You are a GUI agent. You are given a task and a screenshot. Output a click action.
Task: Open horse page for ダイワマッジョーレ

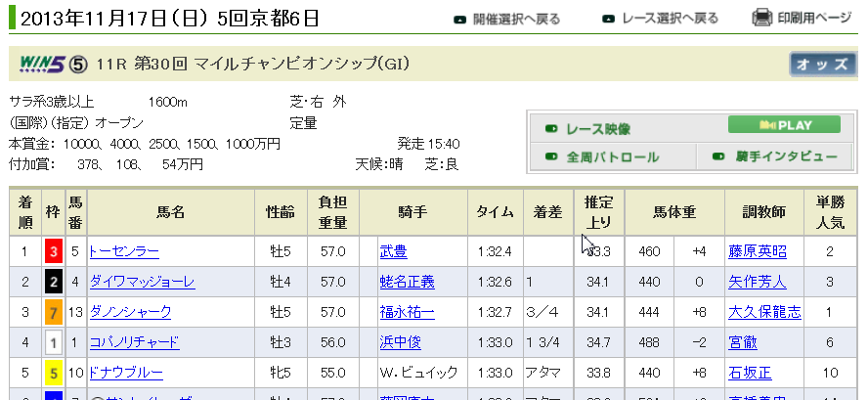coord(143,283)
